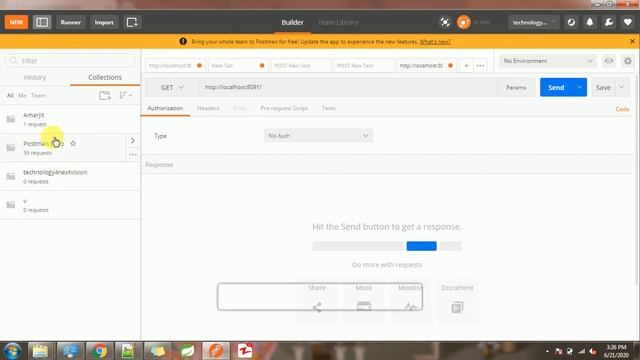Open settings wrench icon
Viewport: 640px width, 360px height.
point(609,22)
